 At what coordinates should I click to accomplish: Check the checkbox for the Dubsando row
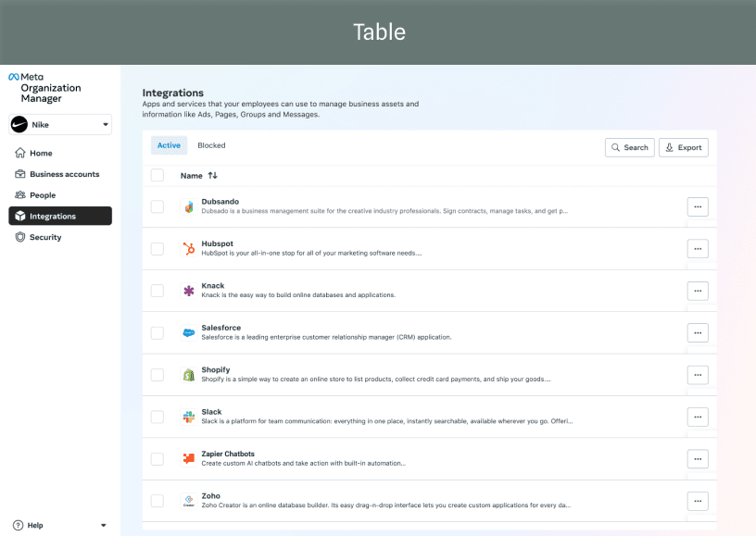pyautogui.click(x=157, y=206)
